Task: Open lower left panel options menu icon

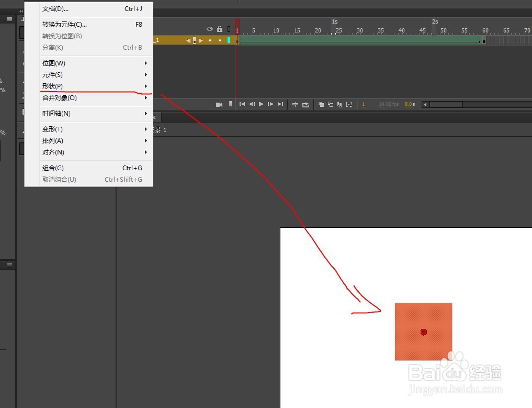Action: tap(9, 266)
